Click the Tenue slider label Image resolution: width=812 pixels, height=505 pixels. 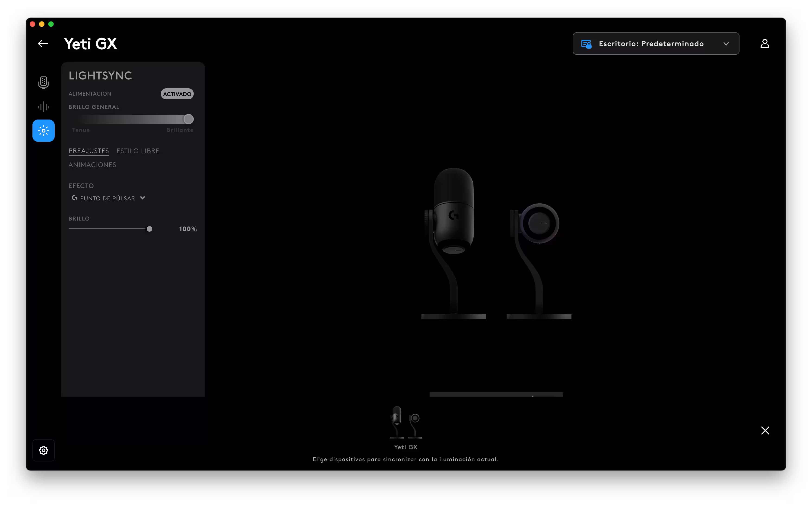point(81,130)
